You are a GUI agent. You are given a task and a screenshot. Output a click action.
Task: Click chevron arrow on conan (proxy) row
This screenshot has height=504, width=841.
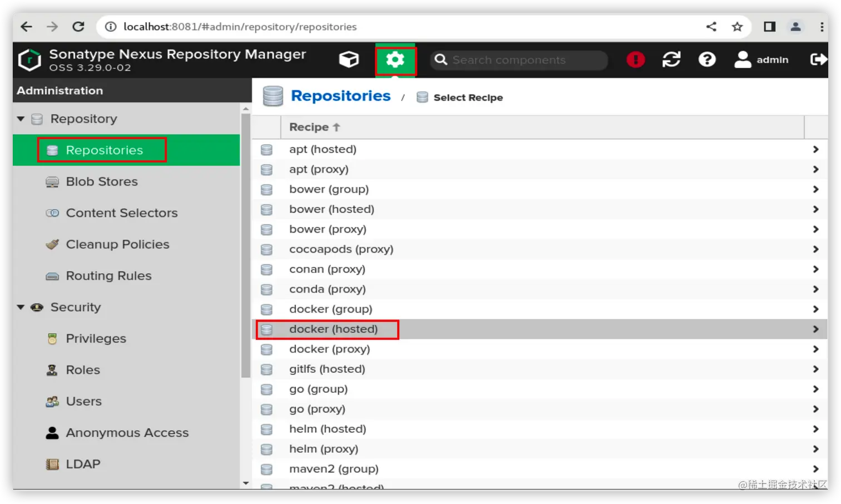pos(815,269)
